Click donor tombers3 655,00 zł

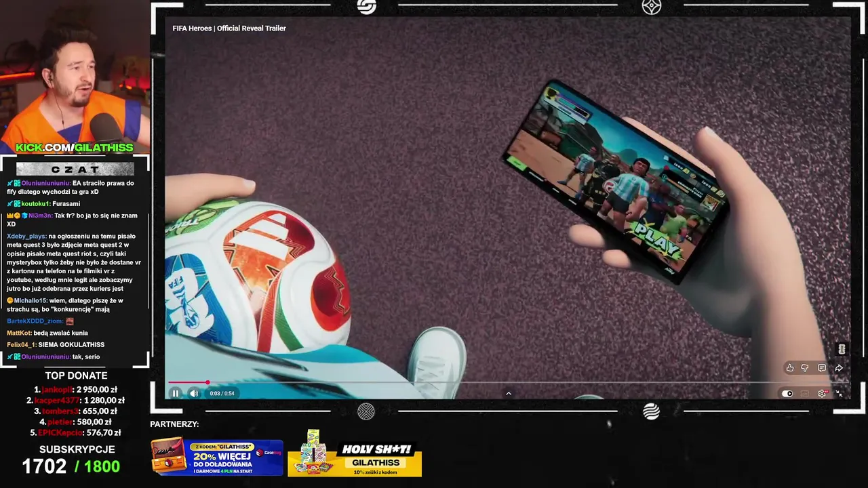pyautogui.click(x=76, y=411)
